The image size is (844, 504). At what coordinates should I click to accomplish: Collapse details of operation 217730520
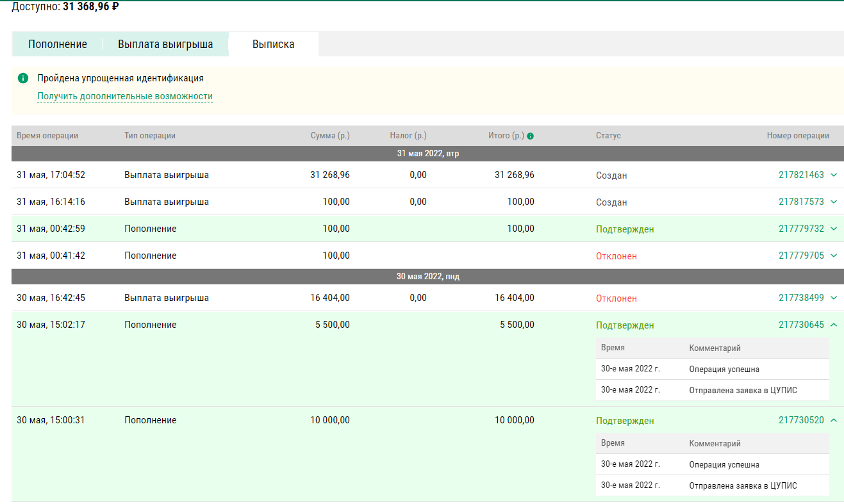pos(834,420)
